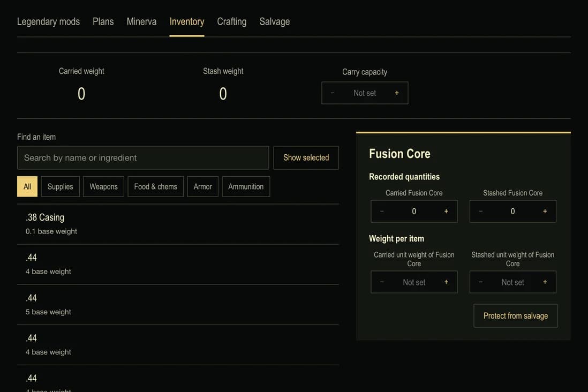Click the Protect from salvage button
The width and height of the screenshot is (588, 392).
[516, 316]
